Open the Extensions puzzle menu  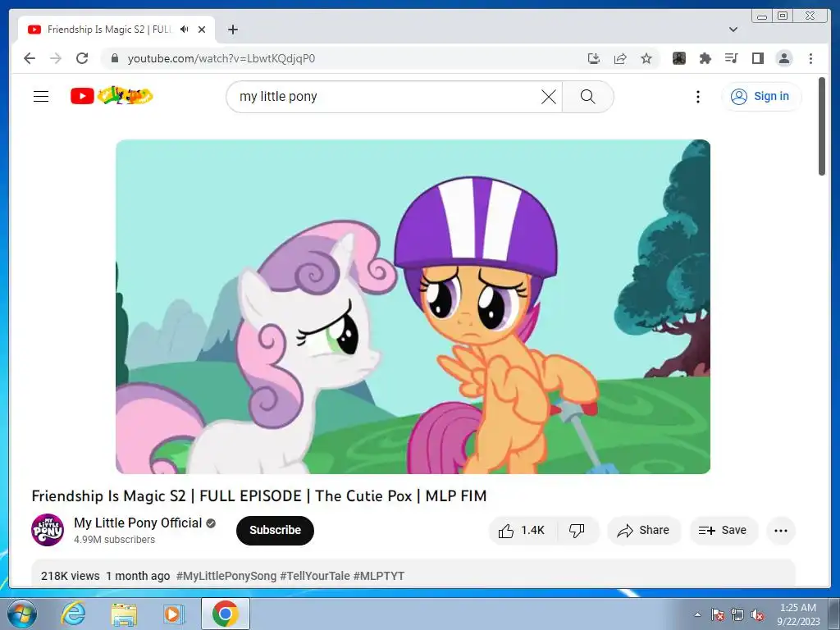705,58
